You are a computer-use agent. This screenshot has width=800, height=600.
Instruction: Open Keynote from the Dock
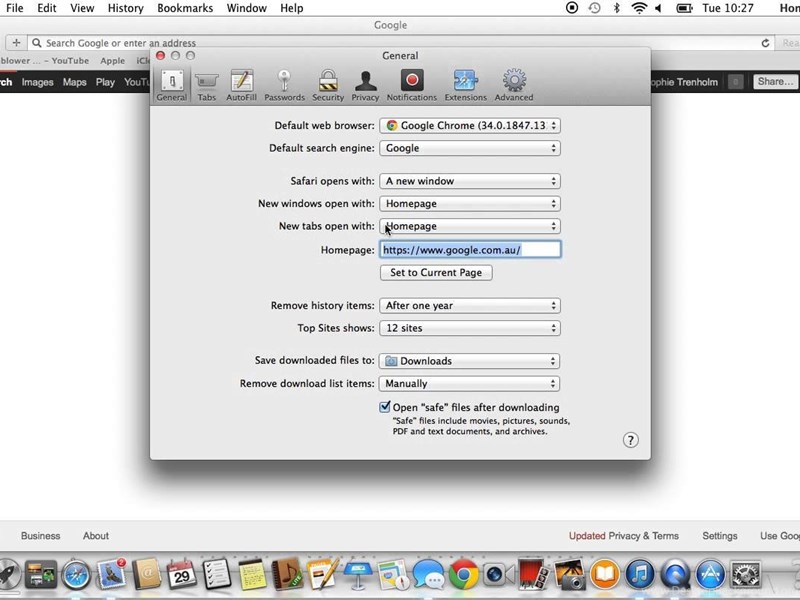pyautogui.click(x=358, y=574)
